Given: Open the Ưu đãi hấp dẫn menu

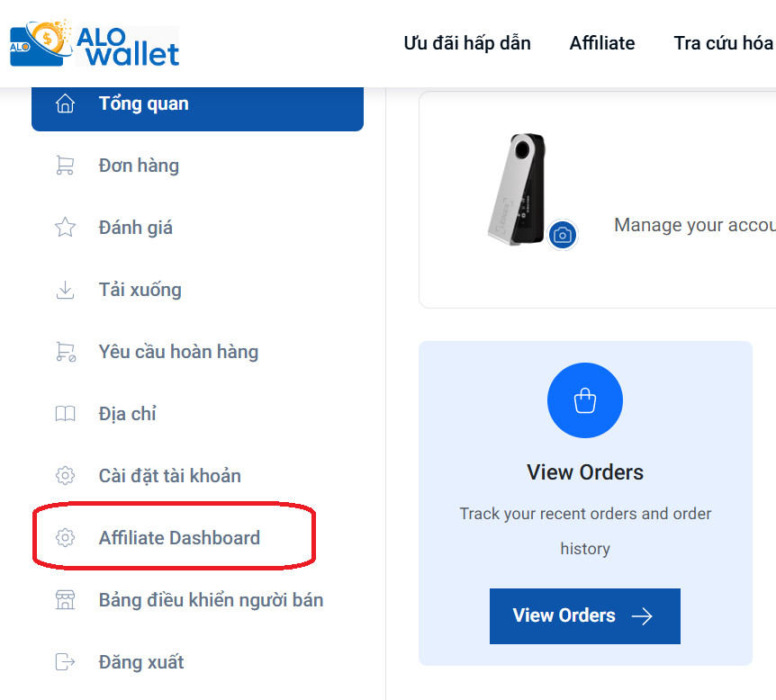Looking at the screenshot, I should 467,43.
